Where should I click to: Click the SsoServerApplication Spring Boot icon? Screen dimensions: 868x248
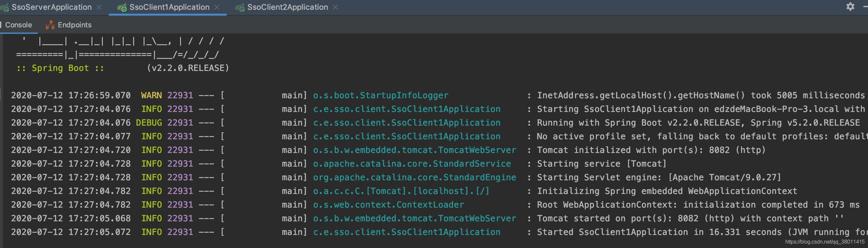[x=5, y=7]
